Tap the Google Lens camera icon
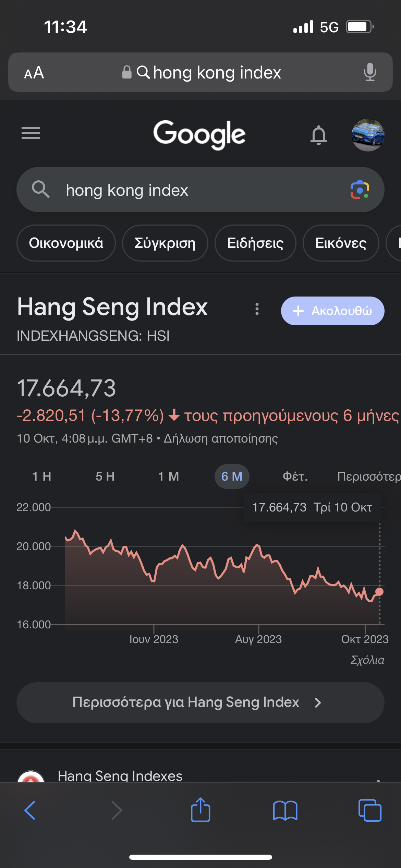Viewport: 401px width, 868px height. click(x=359, y=190)
